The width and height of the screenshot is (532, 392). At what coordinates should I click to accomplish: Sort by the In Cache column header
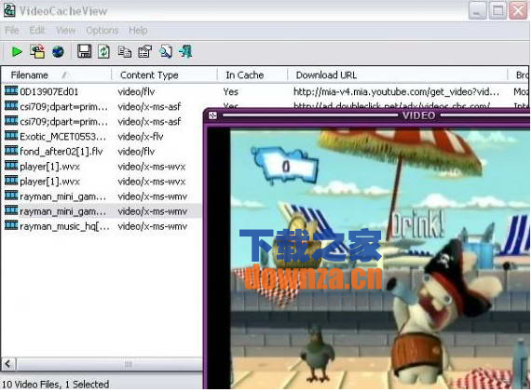[252, 74]
